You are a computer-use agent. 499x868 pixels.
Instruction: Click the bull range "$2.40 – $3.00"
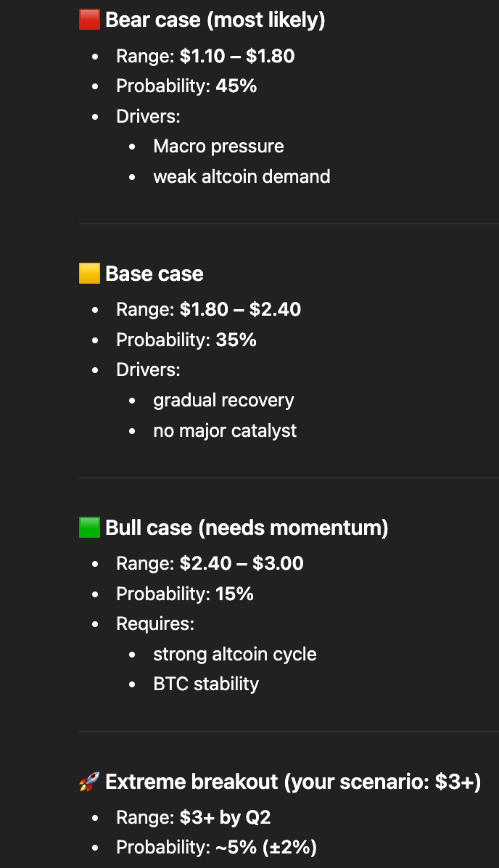click(242, 564)
